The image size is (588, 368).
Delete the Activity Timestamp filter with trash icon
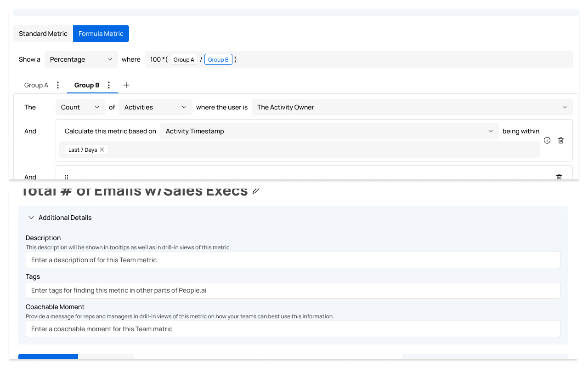point(561,140)
